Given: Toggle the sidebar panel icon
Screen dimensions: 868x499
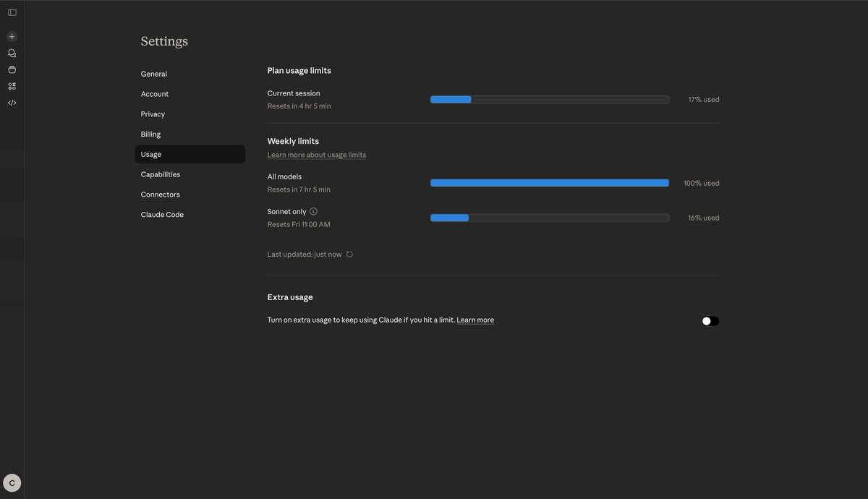Looking at the screenshot, I should point(12,12).
